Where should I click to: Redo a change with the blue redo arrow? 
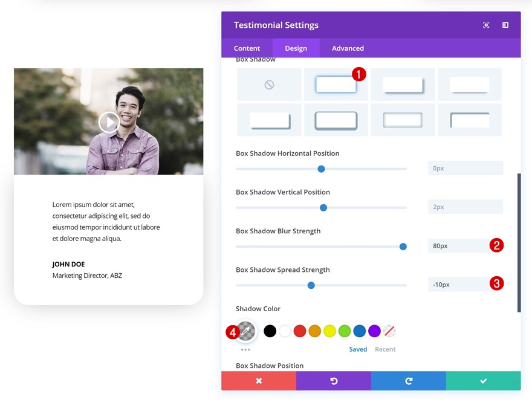click(409, 381)
